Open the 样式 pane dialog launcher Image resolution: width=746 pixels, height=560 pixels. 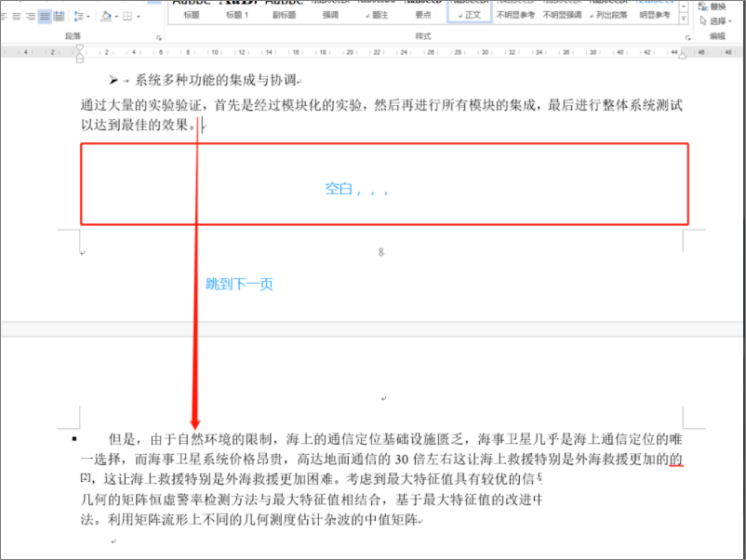[688, 37]
